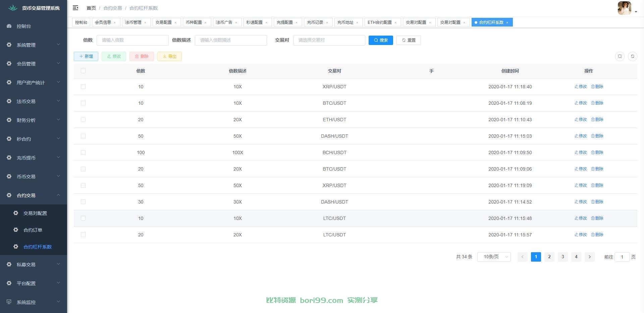Go to page 4
The width and height of the screenshot is (644, 313).
point(576,257)
